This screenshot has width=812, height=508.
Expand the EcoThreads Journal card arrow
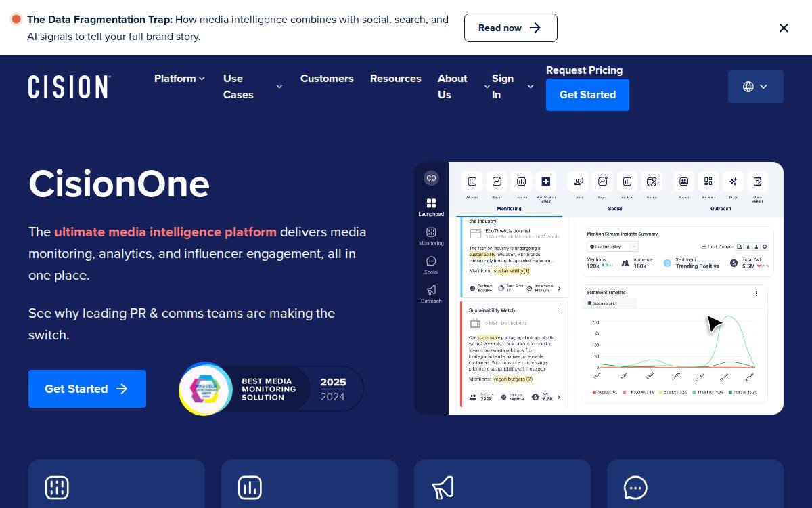(x=559, y=288)
